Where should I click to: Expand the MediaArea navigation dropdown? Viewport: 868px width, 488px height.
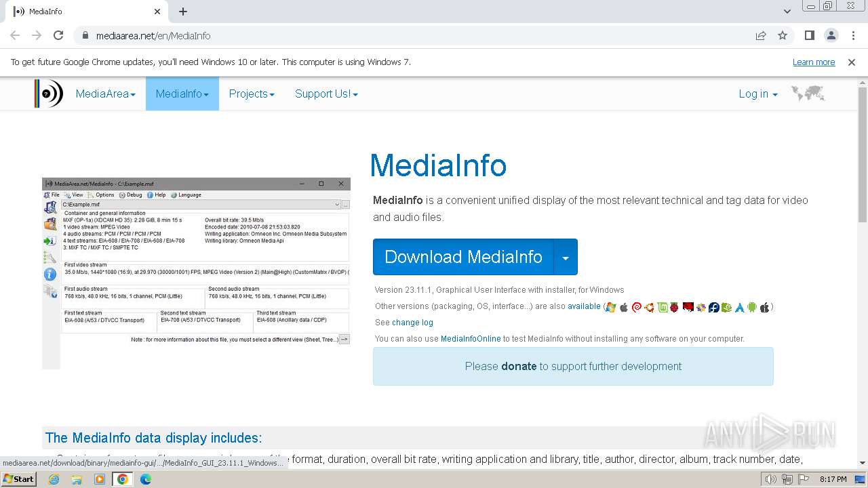click(106, 94)
